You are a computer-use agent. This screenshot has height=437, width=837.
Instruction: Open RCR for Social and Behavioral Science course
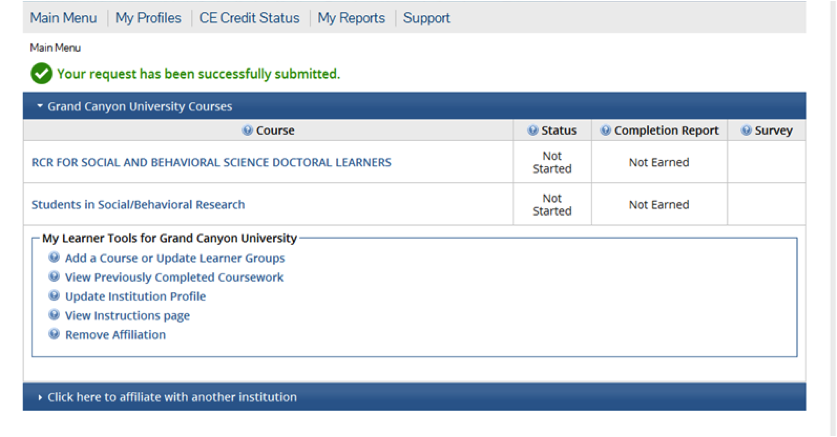point(211,162)
